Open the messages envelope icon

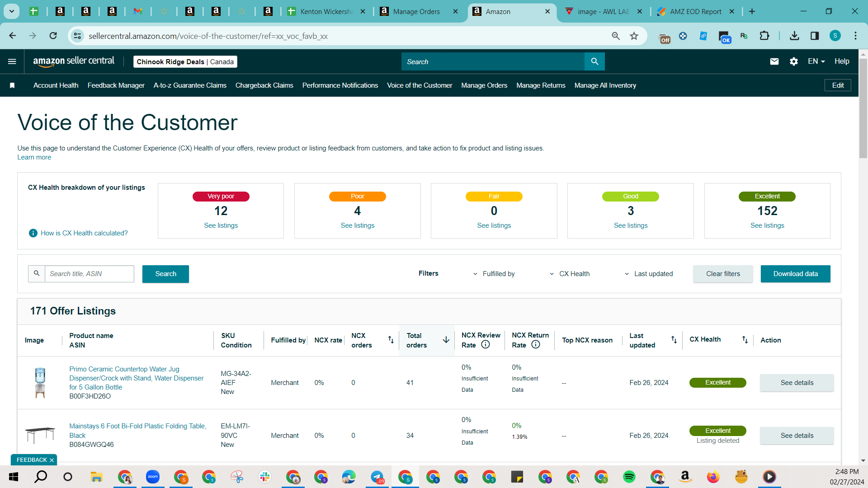click(774, 61)
